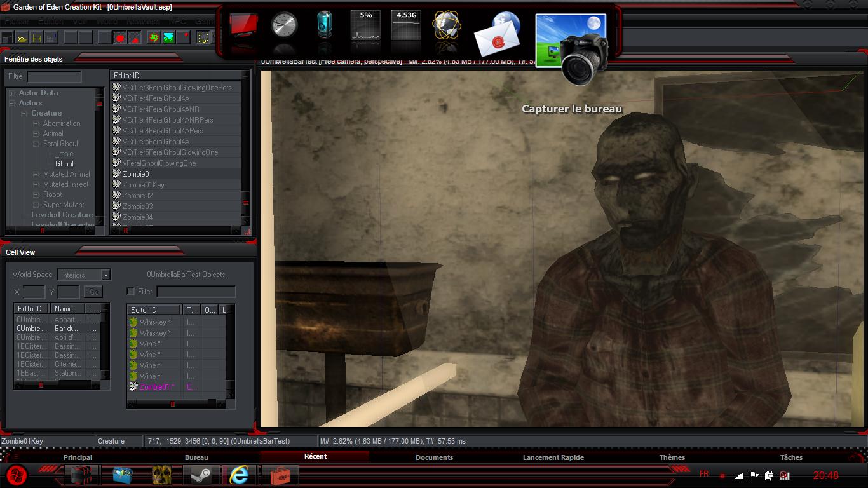Toggle the yellow lightbulb lighting icon
The width and height of the screenshot is (868, 488).
pos(203,37)
